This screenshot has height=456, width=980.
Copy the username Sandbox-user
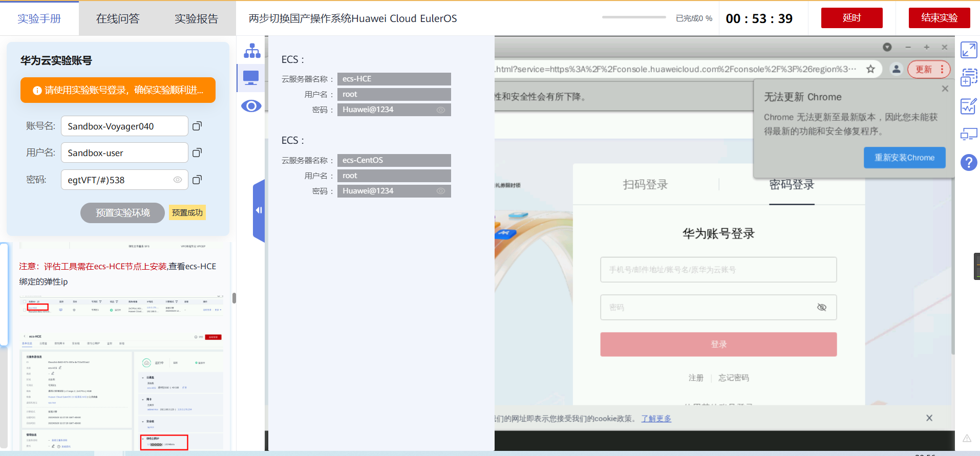click(197, 153)
